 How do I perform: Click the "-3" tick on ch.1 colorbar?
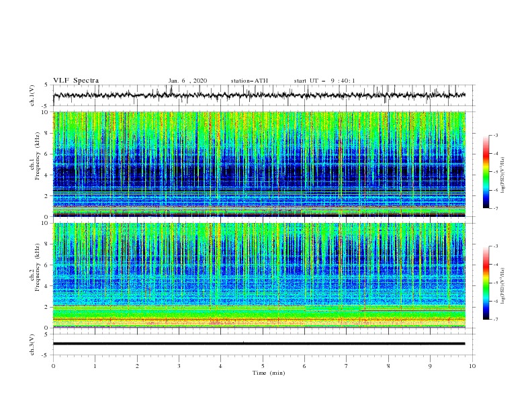[x=495, y=135]
